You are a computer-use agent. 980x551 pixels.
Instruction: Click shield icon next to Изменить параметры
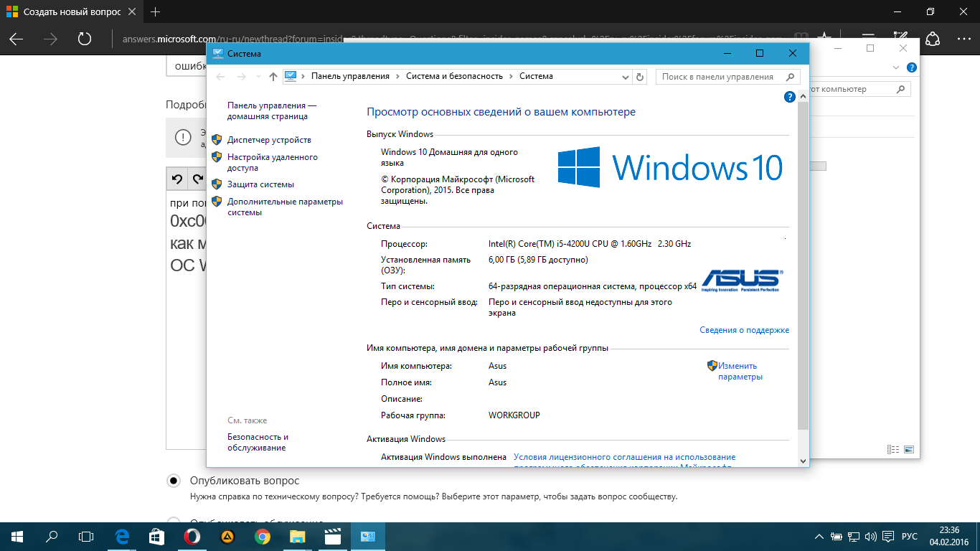point(712,365)
